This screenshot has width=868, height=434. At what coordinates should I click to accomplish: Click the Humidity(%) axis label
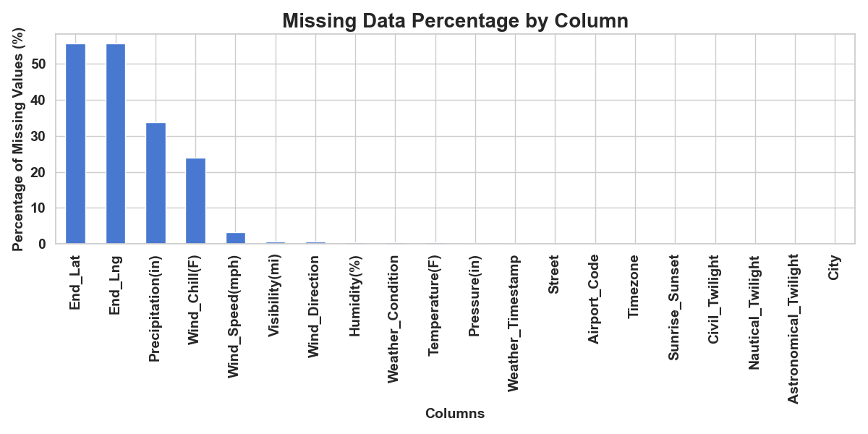[x=355, y=295]
